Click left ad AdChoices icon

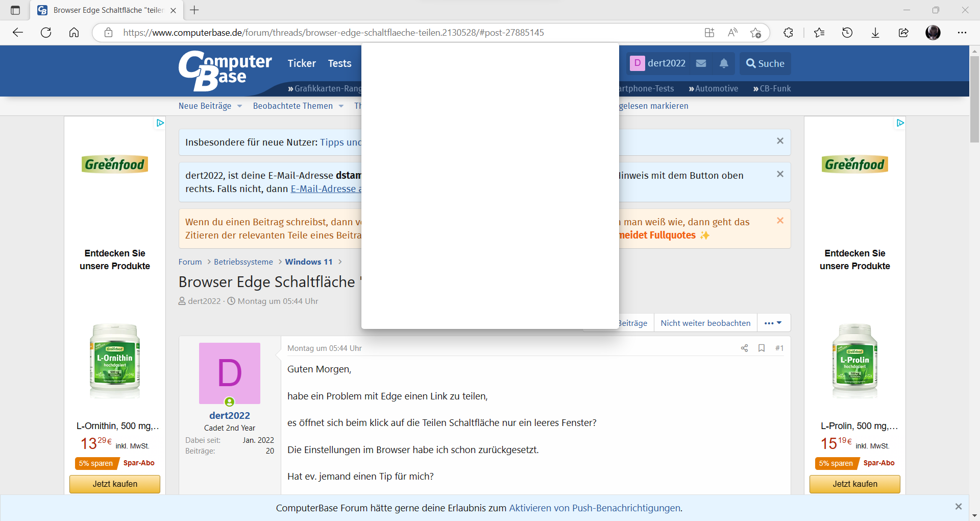click(160, 123)
